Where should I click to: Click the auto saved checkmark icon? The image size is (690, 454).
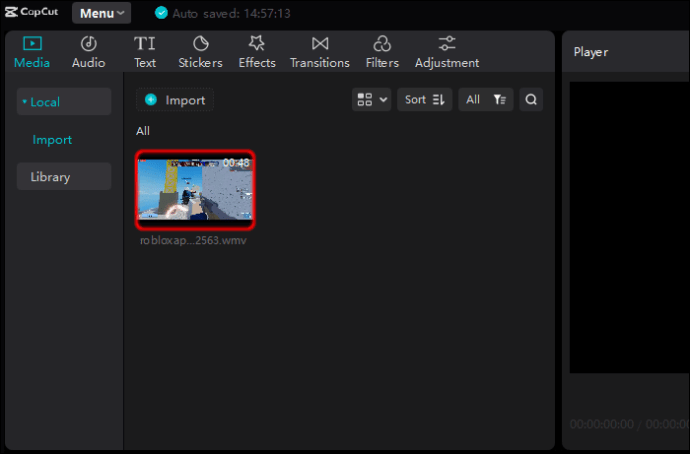(161, 13)
